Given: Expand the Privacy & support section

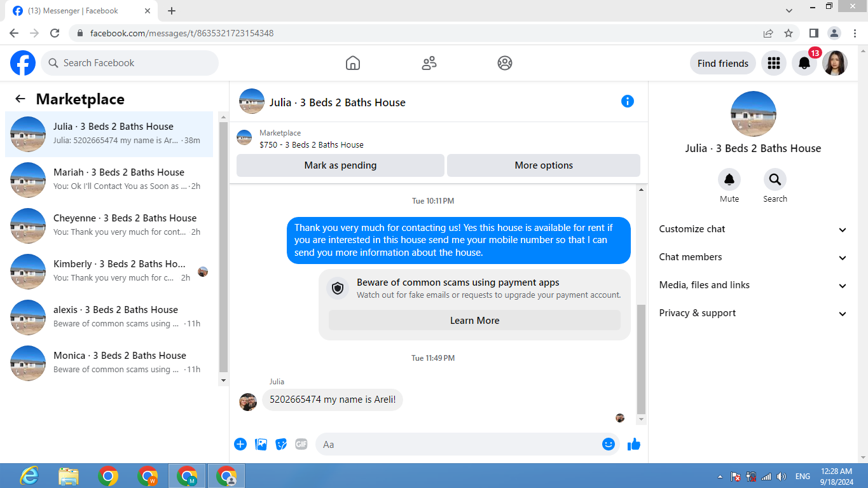Looking at the screenshot, I should (753, 313).
